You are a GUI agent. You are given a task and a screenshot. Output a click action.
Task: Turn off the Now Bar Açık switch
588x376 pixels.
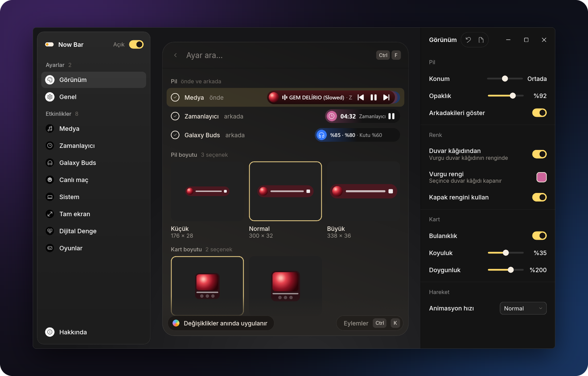[x=136, y=44]
